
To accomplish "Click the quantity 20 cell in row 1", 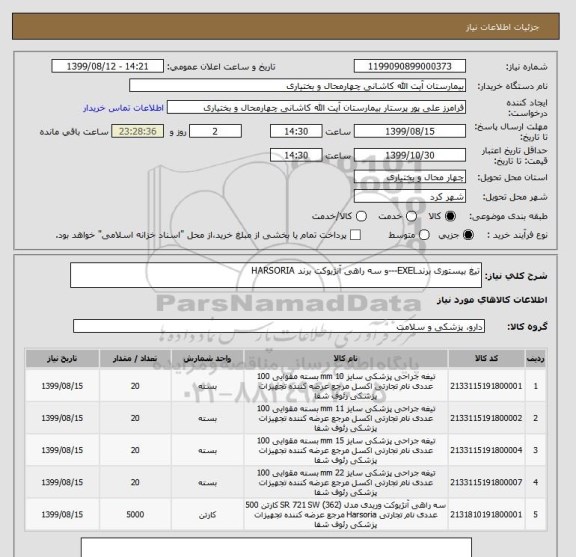I will (x=135, y=386).
